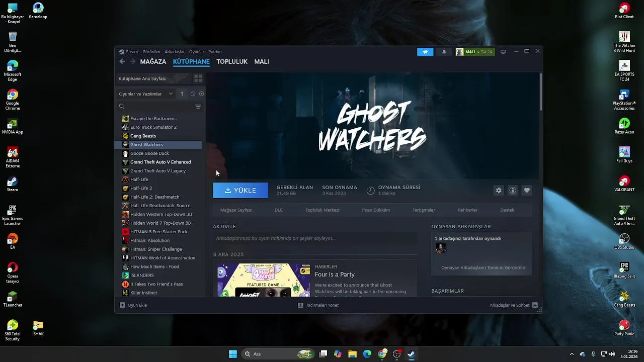Open the Oyunlar menu
Screen dimensions: 644x362
197,52
